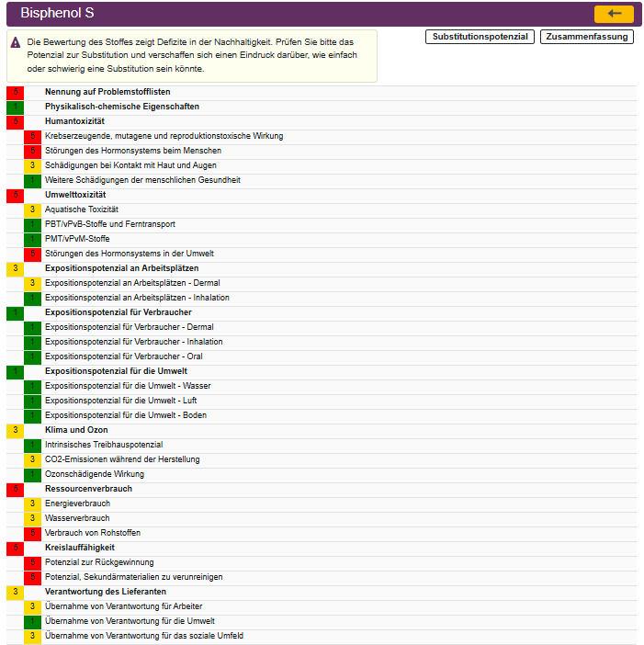The image size is (644, 645).
Task: Click red score box for Verbrauch von Rohstoffen
Action: pyautogui.click(x=32, y=533)
